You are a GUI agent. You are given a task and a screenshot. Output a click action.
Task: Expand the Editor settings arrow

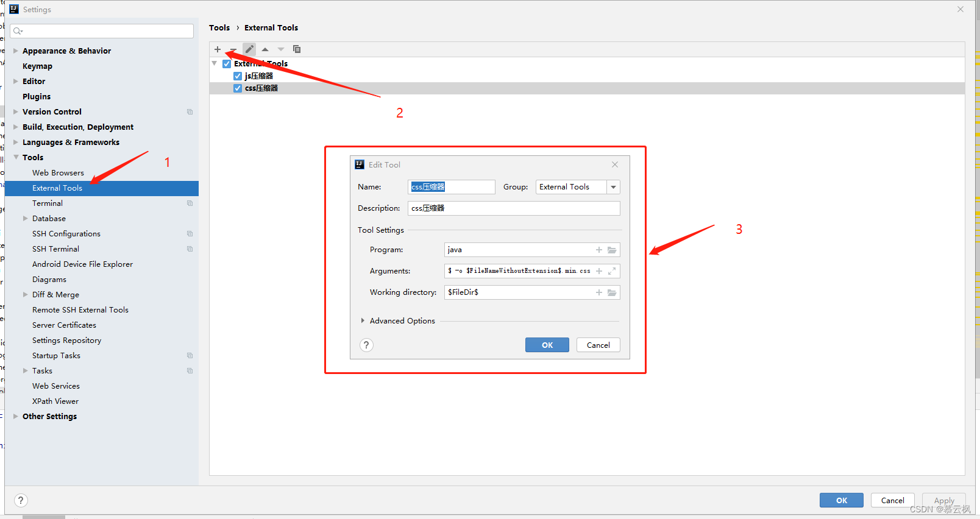click(x=16, y=82)
